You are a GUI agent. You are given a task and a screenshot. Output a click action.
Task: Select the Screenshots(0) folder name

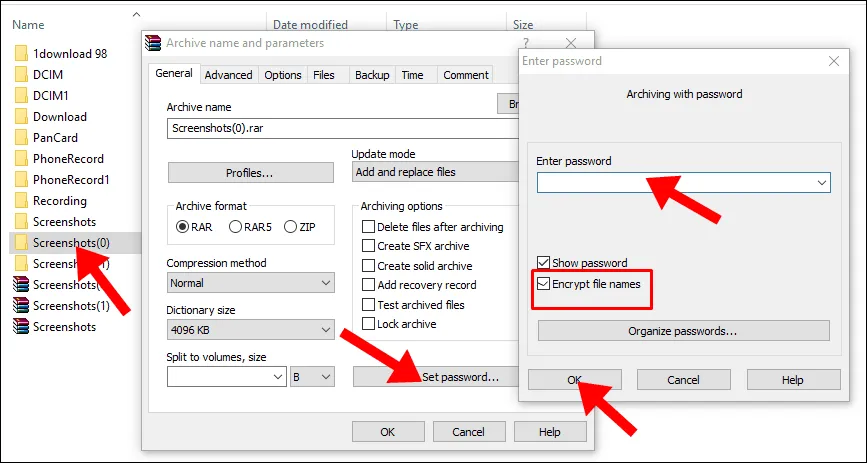coord(71,243)
